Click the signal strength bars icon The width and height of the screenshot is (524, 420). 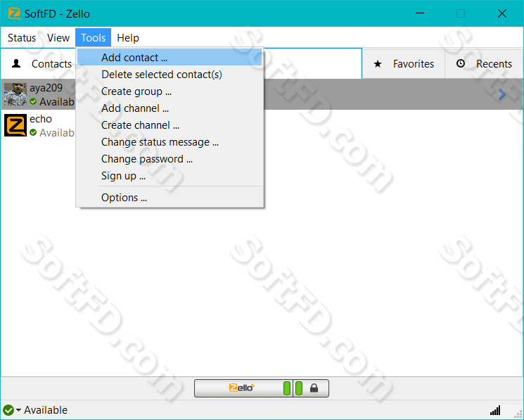[x=495, y=410]
